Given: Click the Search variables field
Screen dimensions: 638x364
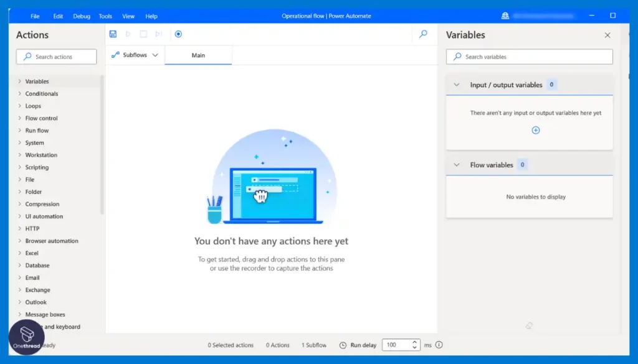Looking at the screenshot, I should [x=530, y=57].
